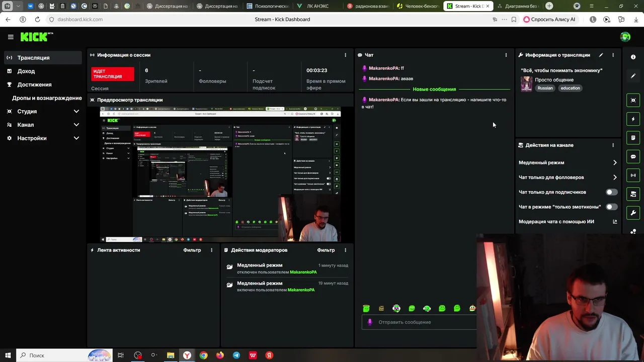
Task: Select Трансляция in the sidebar
Action: [43, 58]
